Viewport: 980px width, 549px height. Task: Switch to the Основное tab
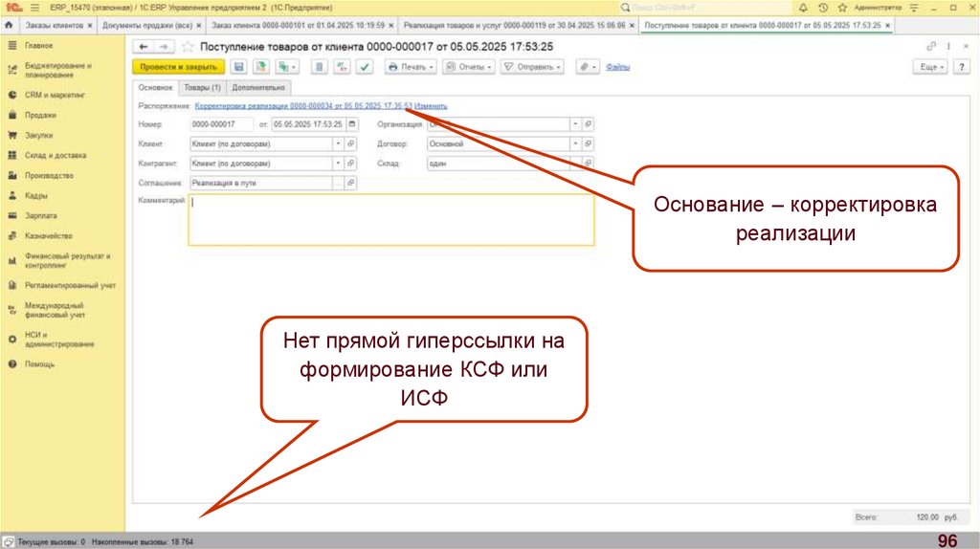tap(156, 87)
